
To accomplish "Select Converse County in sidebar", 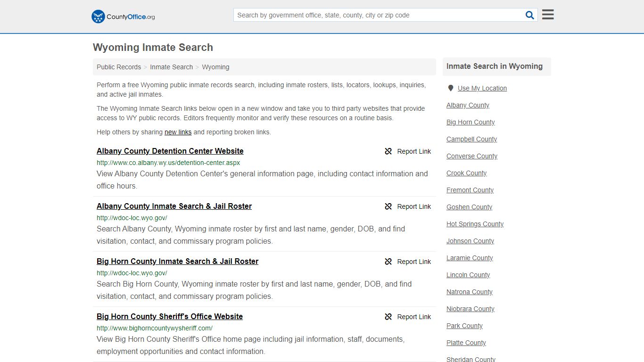I will (x=472, y=156).
